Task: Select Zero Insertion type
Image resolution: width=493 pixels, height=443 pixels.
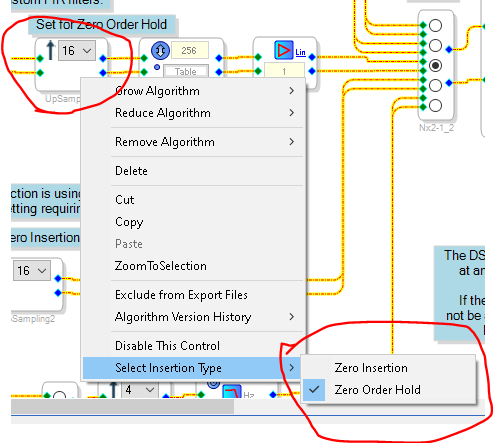Action: [x=388, y=368]
